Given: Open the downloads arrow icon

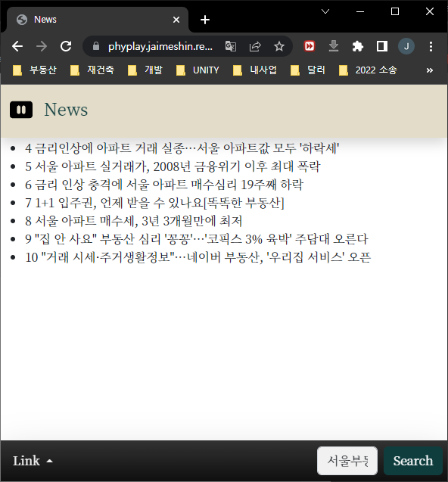Looking at the screenshot, I should (334, 46).
